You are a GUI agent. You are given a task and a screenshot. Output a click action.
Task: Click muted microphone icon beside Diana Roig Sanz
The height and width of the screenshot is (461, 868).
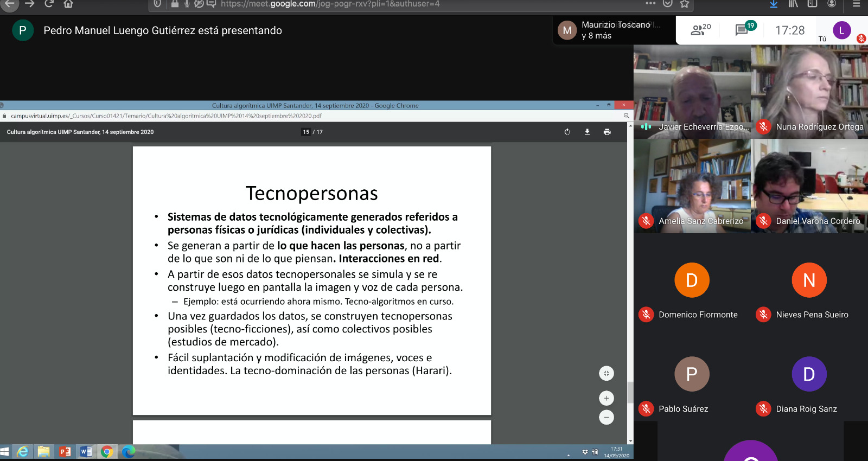point(763,408)
